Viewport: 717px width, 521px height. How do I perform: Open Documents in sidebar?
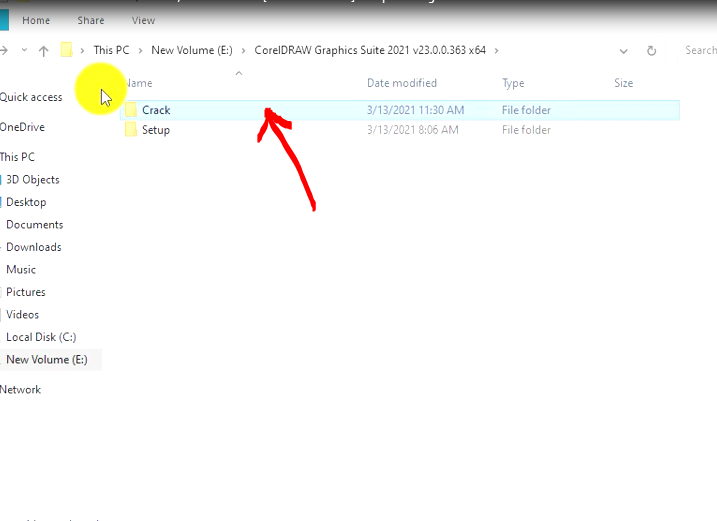tap(34, 225)
